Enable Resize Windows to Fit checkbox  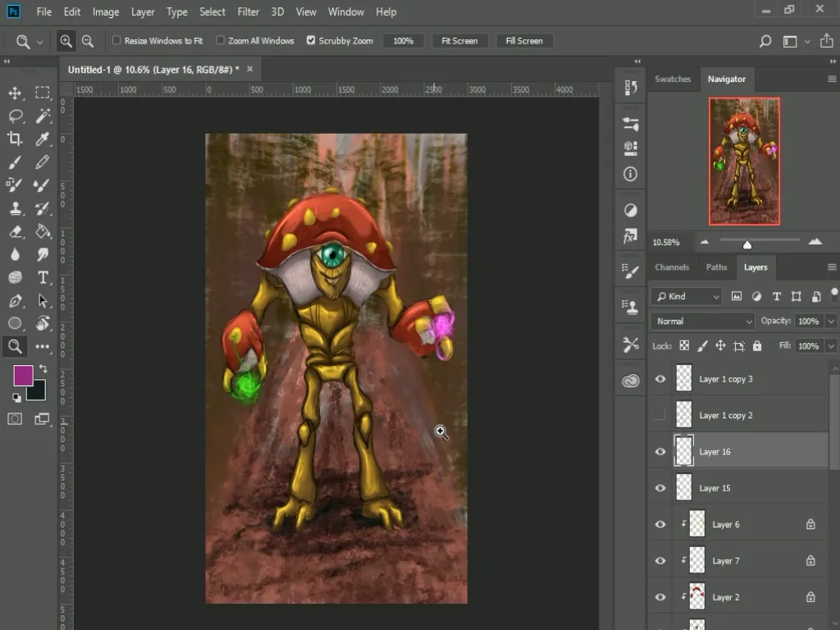click(116, 40)
